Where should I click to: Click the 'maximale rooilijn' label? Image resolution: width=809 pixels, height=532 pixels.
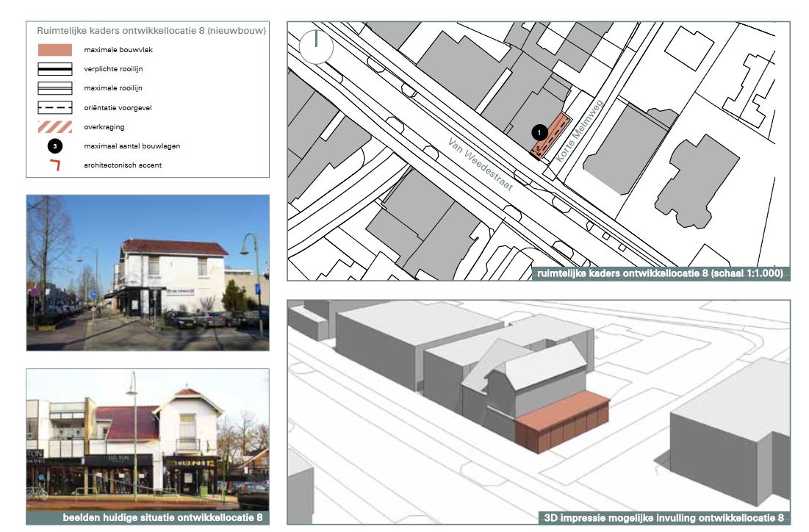point(113,88)
